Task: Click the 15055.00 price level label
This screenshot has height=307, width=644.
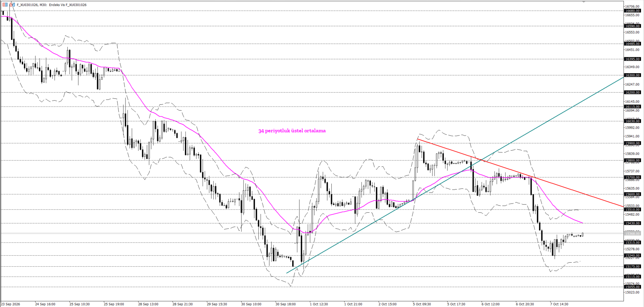Action: click(x=632, y=287)
